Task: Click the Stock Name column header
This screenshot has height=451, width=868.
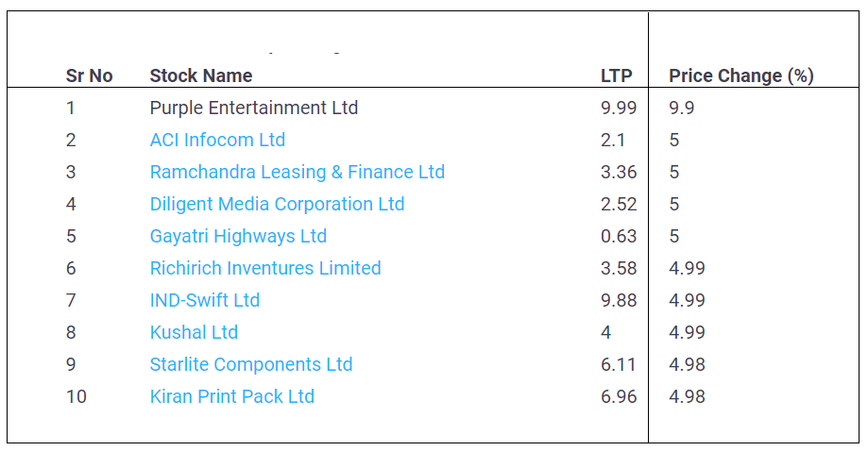Action: point(200,75)
